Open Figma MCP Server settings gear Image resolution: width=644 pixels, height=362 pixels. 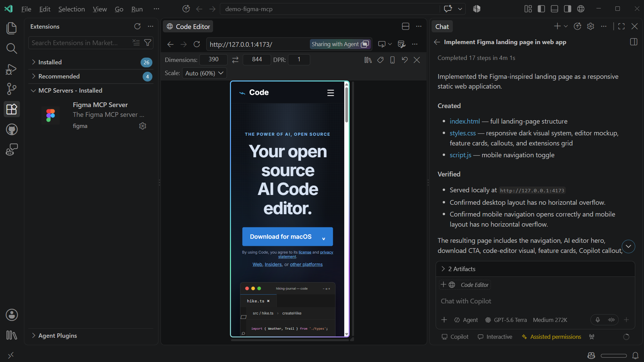click(x=143, y=126)
